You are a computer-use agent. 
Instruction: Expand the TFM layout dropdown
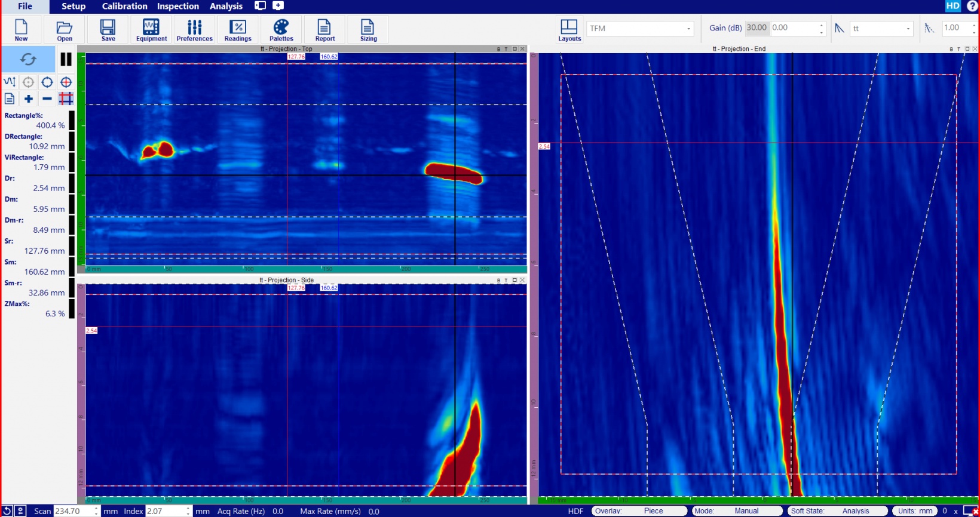click(x=688, y=29)
